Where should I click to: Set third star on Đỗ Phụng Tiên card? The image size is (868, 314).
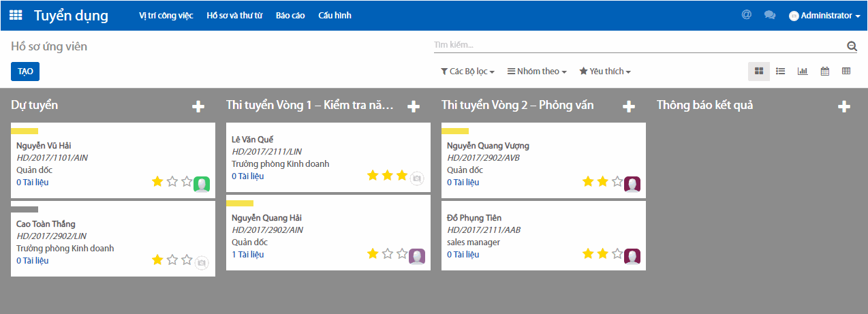pyautogui.click(x=617, y=253)
